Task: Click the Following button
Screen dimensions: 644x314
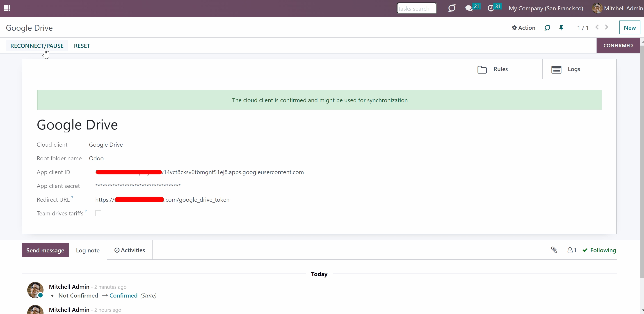Action: [599, 250]
